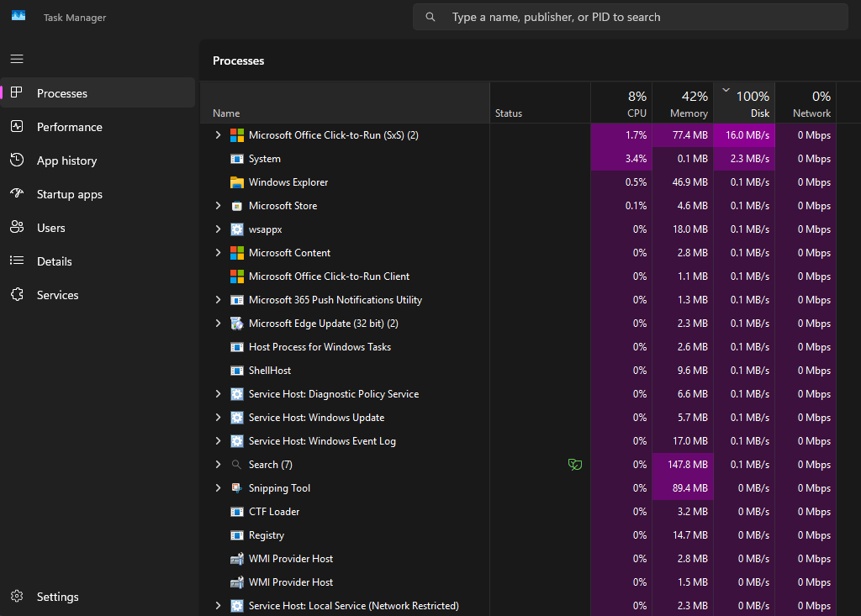Select the ShellHost process name
The width and height of the screenshot is (861, 616).
pos(270,371)
